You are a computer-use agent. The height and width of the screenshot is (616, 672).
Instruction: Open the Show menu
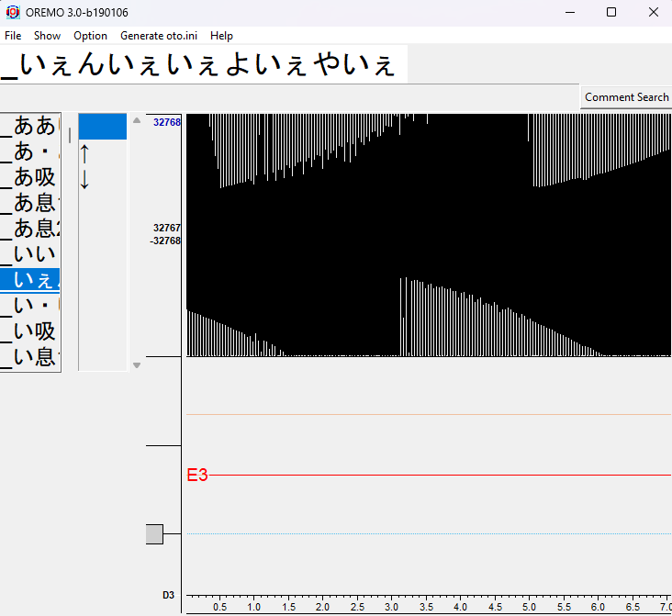click(x=47, y=36)
